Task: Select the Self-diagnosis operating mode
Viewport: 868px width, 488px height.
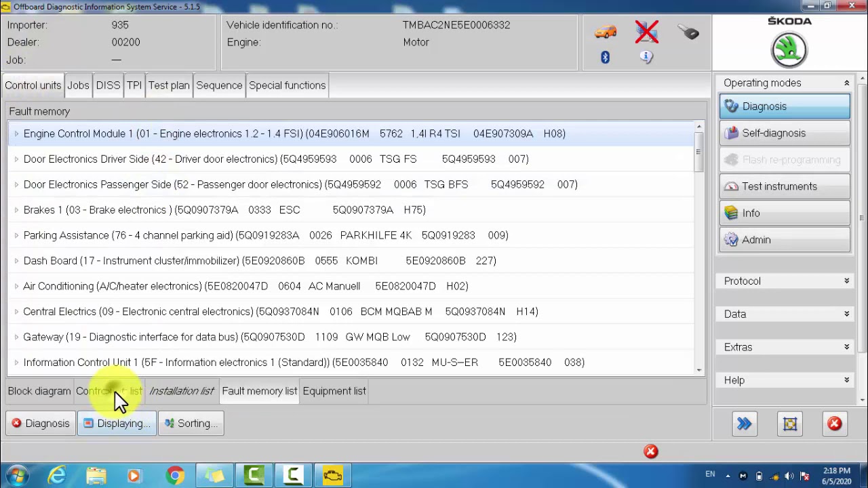Action: point(785,133)
